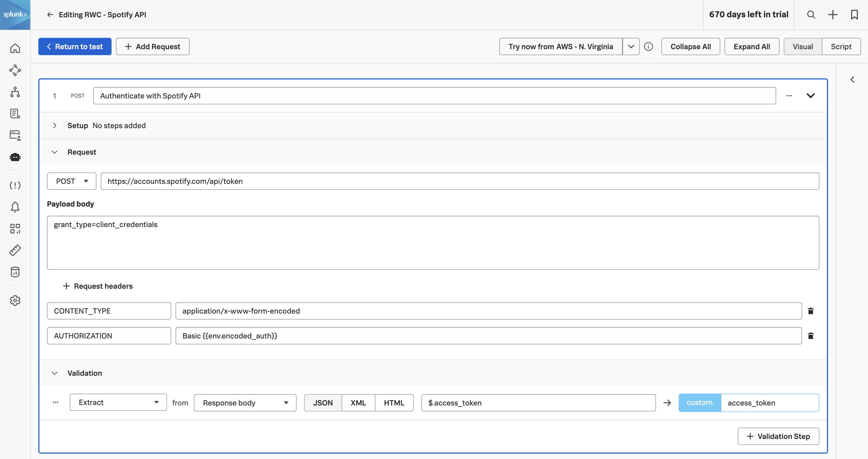868x459 pixels.
Task: Click the bookmark icon in top right
Action: 854,15
